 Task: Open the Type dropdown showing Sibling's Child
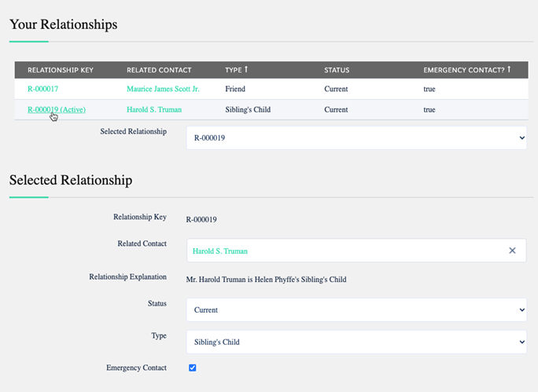[356, 342]
